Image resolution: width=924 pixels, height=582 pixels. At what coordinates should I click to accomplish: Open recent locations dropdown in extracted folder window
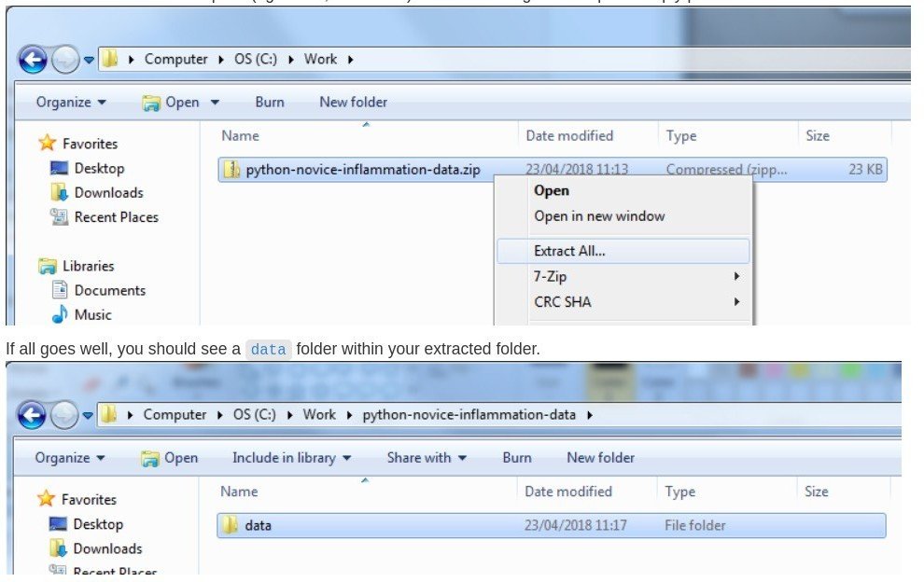88,415
